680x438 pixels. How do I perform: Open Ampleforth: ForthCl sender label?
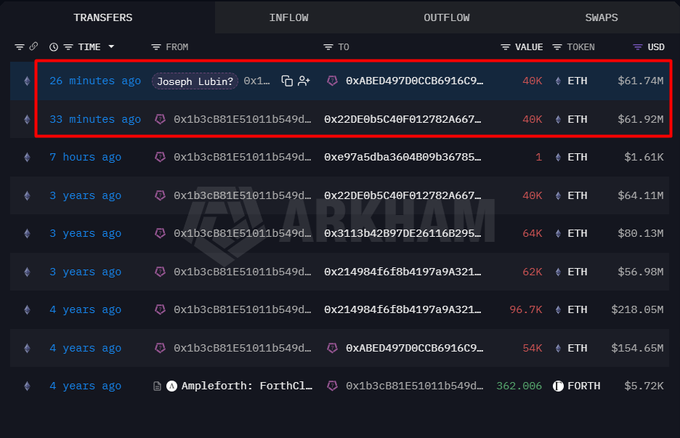[x=247, y=386]
